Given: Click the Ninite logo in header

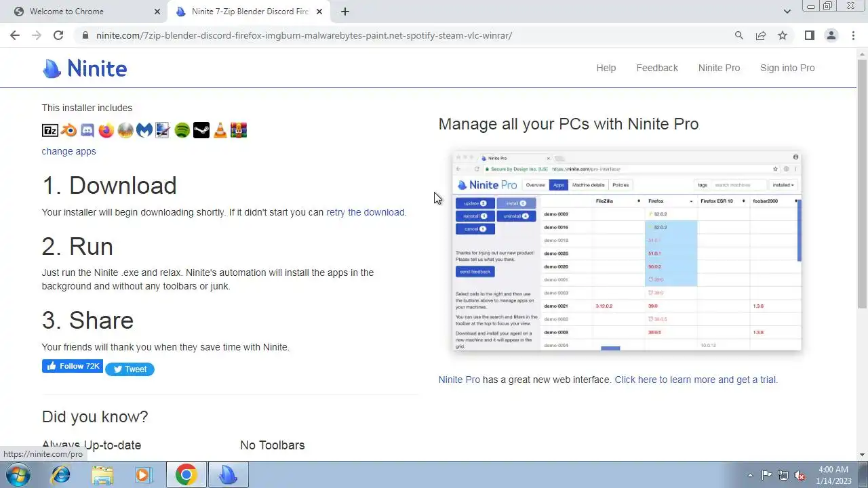Looking at the screenshot, I should click(85, 68).
